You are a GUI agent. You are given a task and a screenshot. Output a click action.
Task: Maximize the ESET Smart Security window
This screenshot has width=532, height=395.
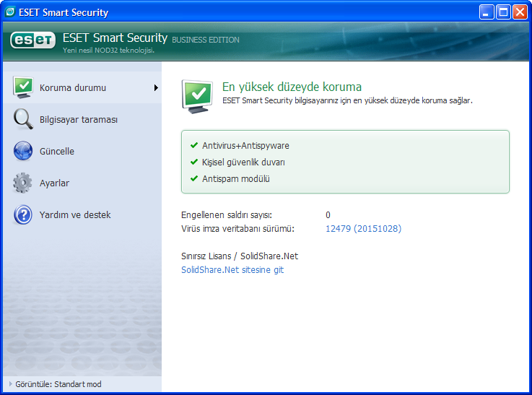tap(503, 12)
